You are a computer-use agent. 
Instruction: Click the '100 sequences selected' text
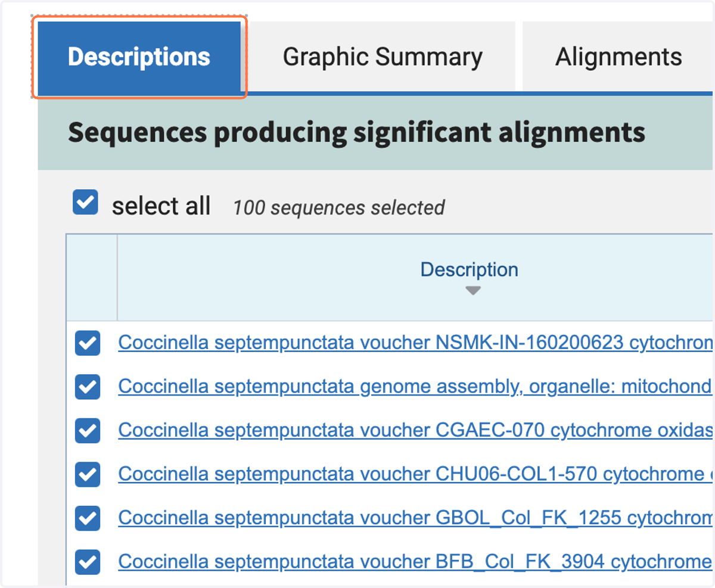coord(338,208)
